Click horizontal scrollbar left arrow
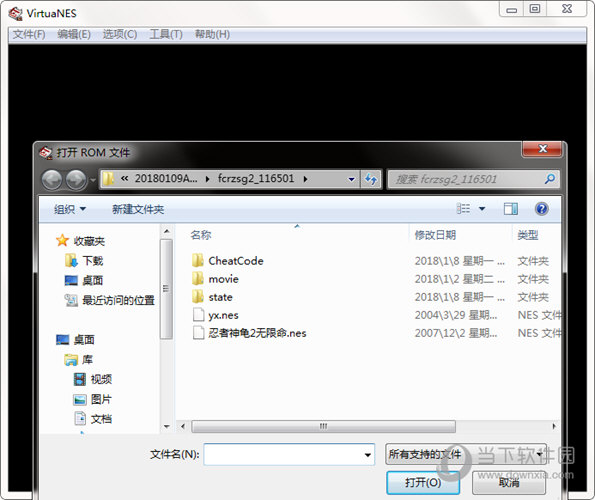Image resolution: width=595 pixels, height=500 pixels. tap(183, 426)
